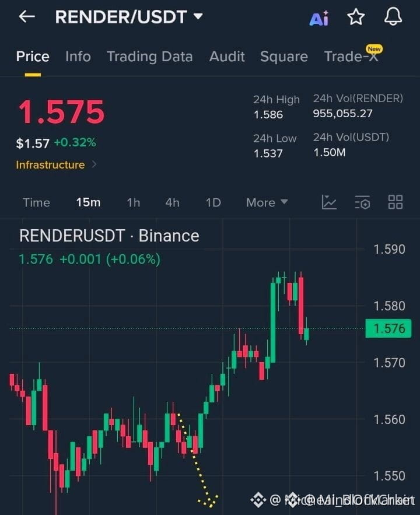Click the 1.576 current price tag
The height and width of the screenshot is (515, 420).
click(x=388, y=328)
